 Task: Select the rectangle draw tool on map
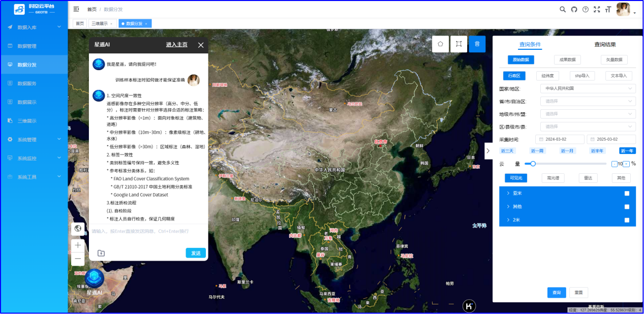(x=458, y=44)
